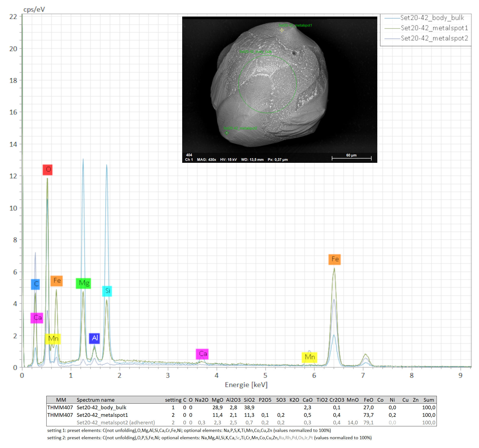The height and width of the screenshot is (448, 479).
Task: Click the Set20-42_body_bulk table row name
Action: point(101,407)
